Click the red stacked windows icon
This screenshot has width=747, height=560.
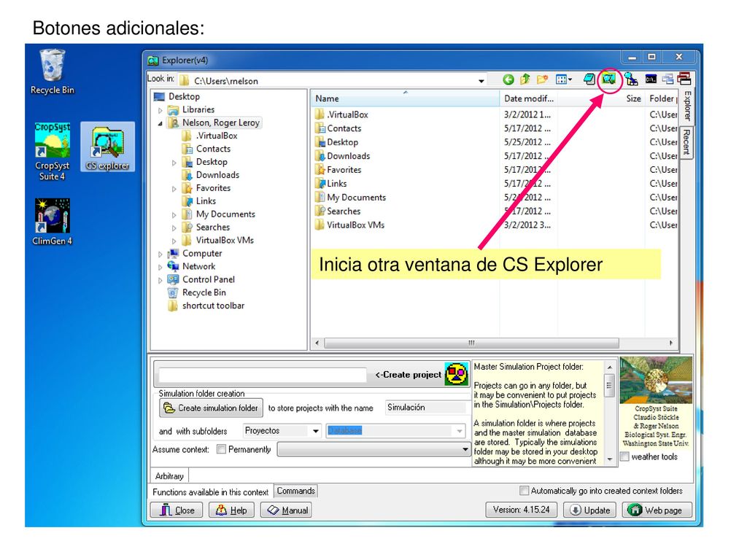[684, 79]
